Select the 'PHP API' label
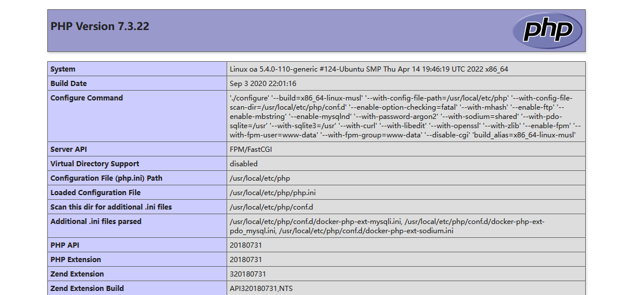This screenshot has height=295, width=644. 65,245
